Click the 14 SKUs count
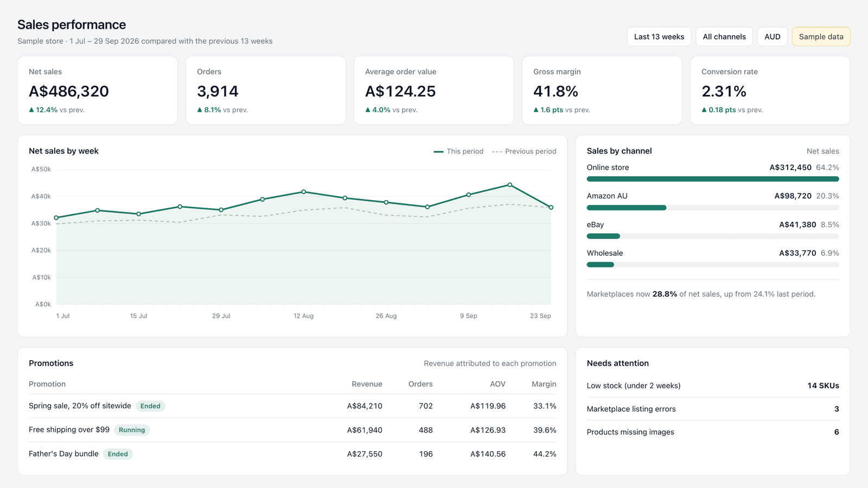This screenshot has height=488, width=868. [823, 386]
